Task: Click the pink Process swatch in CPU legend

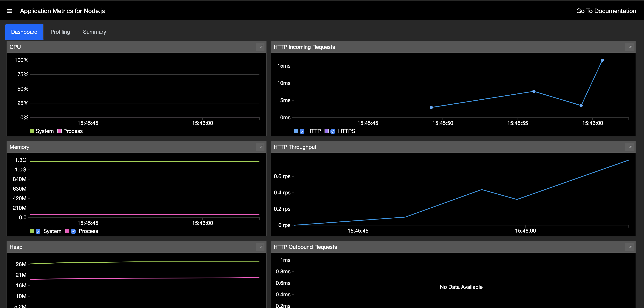Action: (59, 131)
